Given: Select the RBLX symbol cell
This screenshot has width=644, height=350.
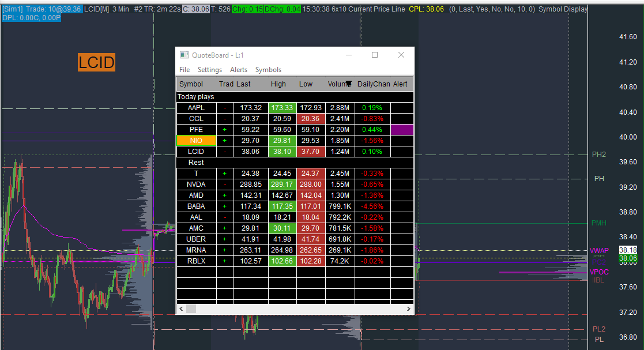Looking at the screenshot, I should [197, 261].
